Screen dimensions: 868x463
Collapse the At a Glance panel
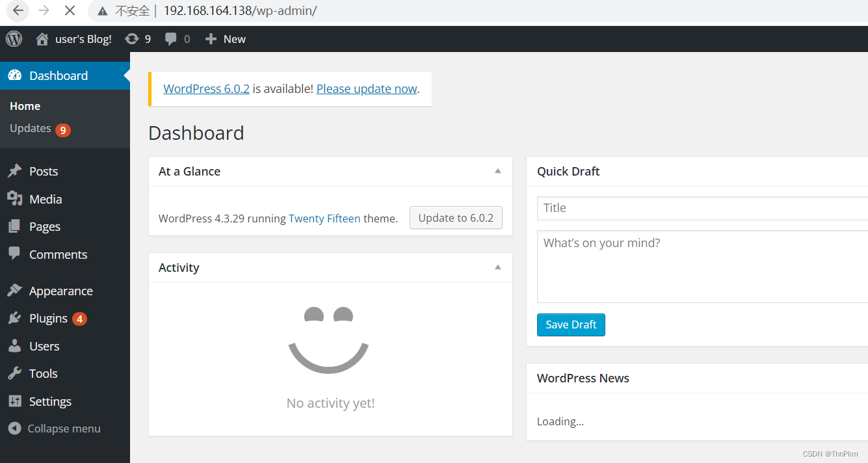(497, 171)
